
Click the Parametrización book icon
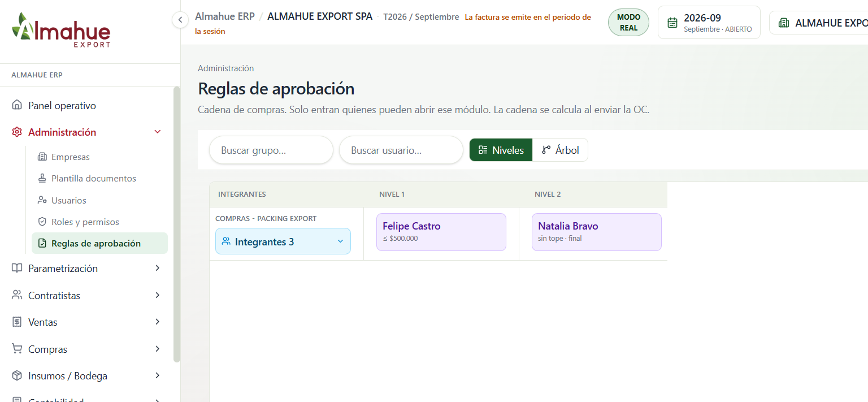tap(17, 268)
